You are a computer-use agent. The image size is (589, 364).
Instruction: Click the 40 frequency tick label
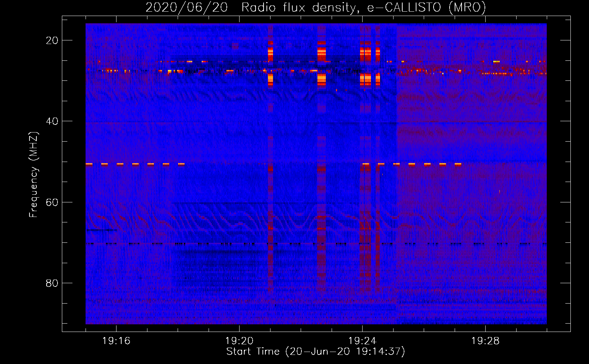click(52, 121)
